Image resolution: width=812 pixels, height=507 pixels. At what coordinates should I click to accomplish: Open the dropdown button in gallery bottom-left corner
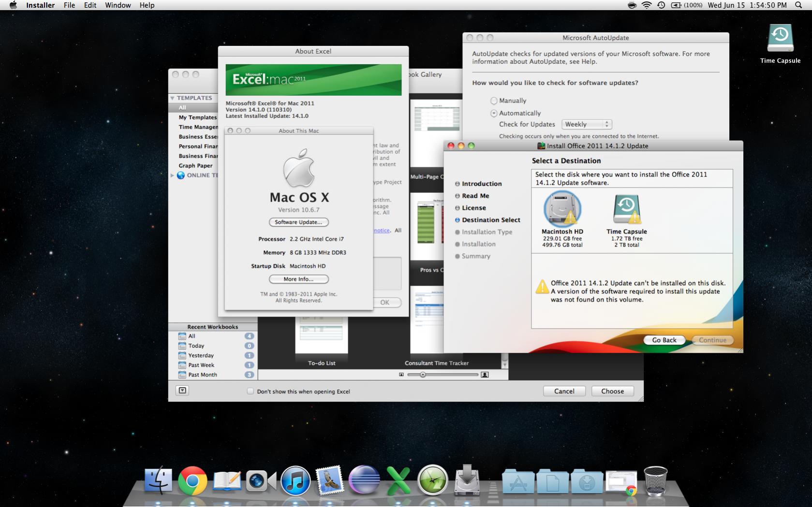(x=182, y=391)
